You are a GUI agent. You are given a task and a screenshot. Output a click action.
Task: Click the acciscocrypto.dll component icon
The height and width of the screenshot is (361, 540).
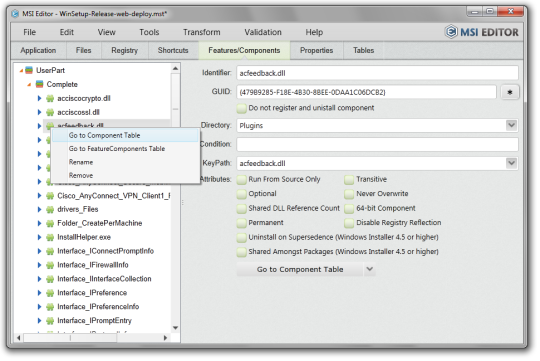[x=50, y=99]
